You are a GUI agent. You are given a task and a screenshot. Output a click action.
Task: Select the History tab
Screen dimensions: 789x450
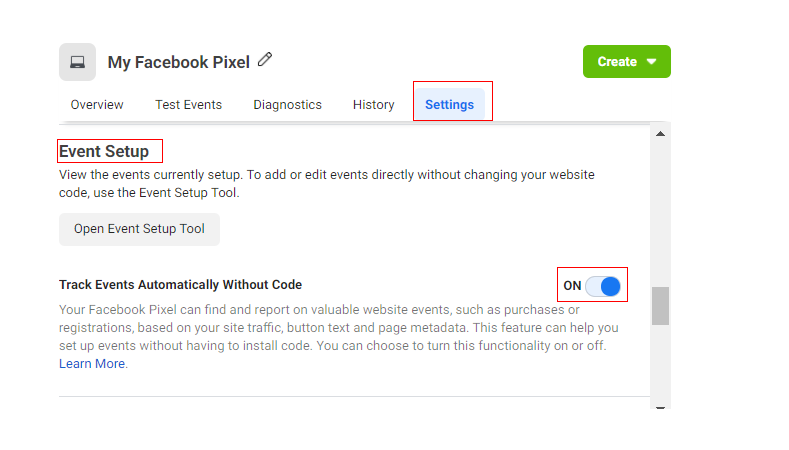click(x=373, y=104)
